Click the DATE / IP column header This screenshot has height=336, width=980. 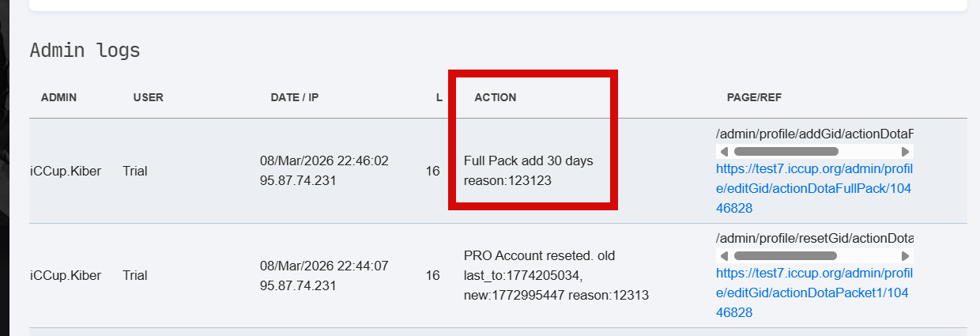(x=295, y=98)
